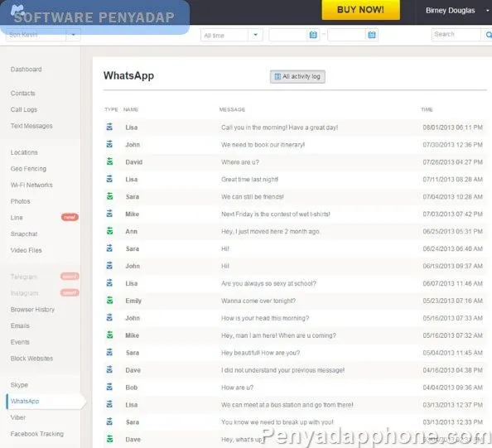Open Block Websites section
492x448 pixels.
tap(31, 359)
